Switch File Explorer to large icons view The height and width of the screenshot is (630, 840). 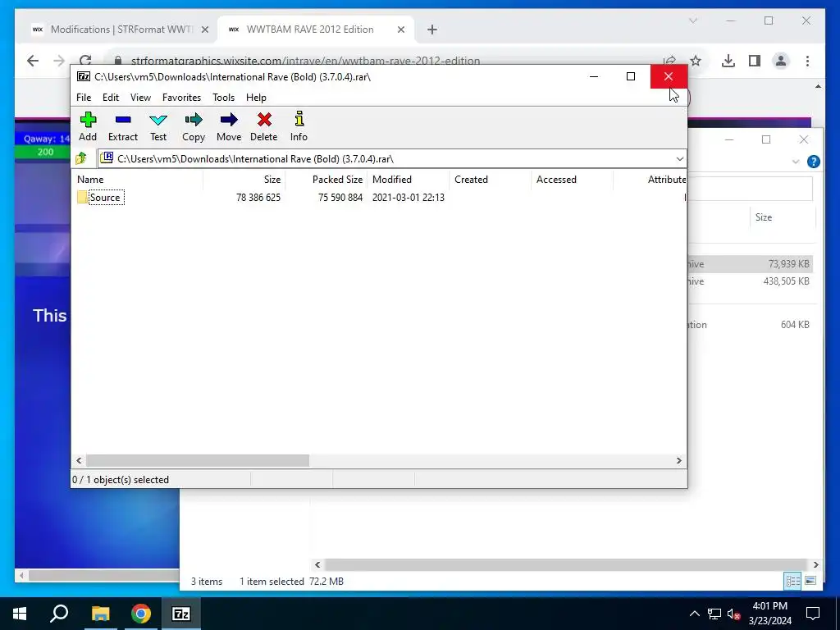pyautogui.click(x=810, y=582)
